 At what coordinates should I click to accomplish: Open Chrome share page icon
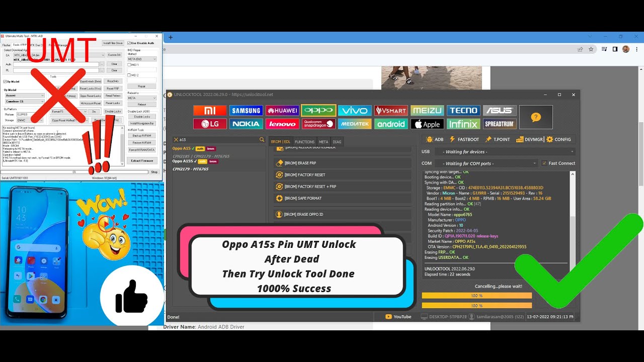point(580,49)
